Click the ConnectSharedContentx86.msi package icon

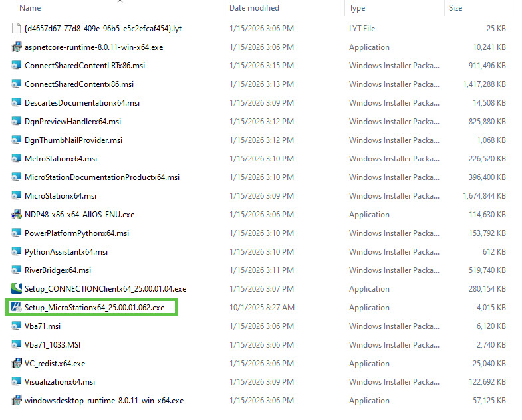pos(17,84)
